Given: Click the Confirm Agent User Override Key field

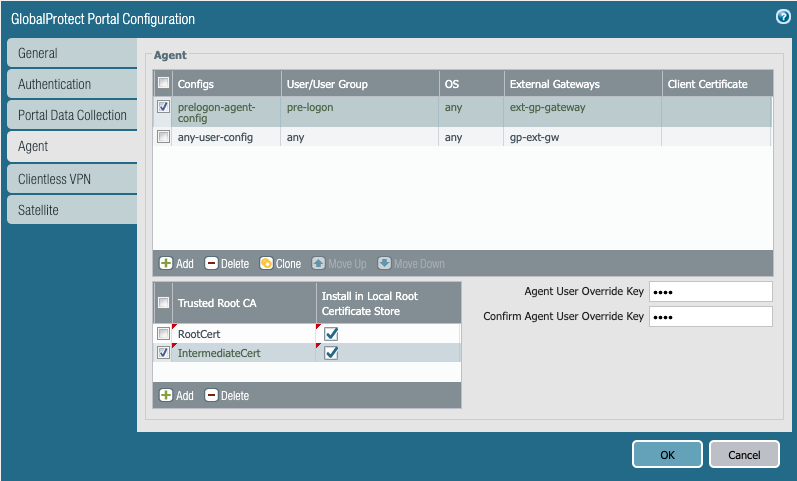Looking at the screenshot, I should pos(711,317).
